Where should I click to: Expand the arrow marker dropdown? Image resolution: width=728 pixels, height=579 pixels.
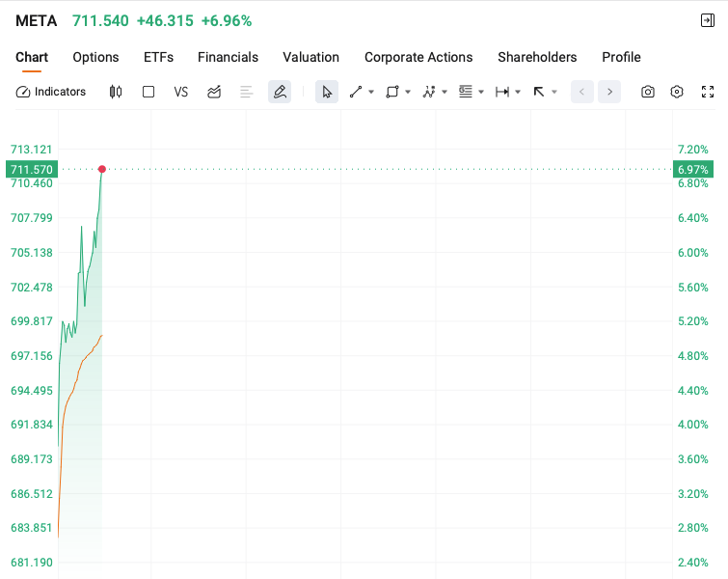[553, 92]
